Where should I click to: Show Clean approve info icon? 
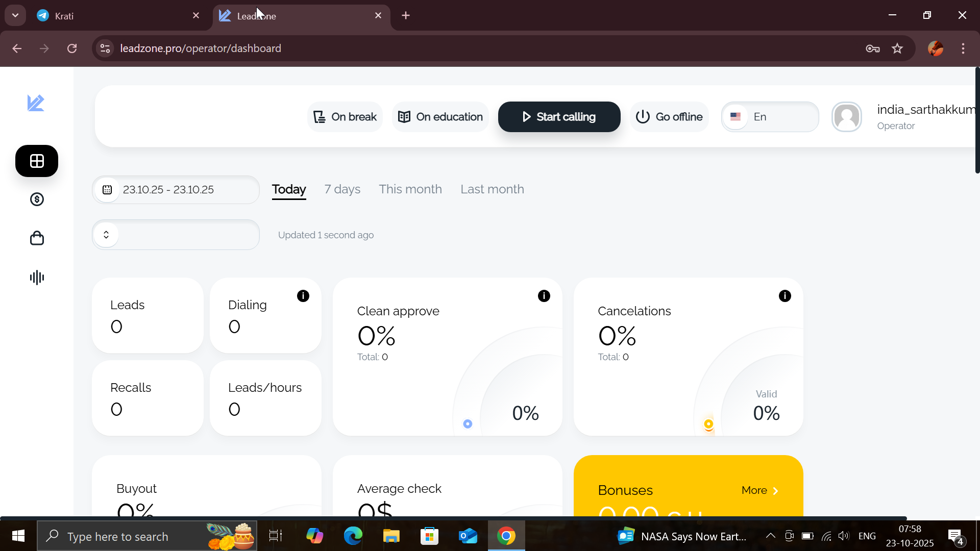coord(544,296)
